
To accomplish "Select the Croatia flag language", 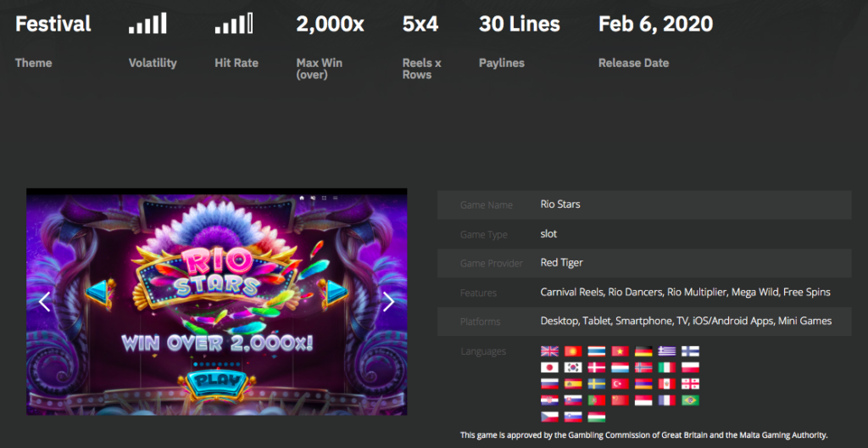I will click(x=549, y=400).
